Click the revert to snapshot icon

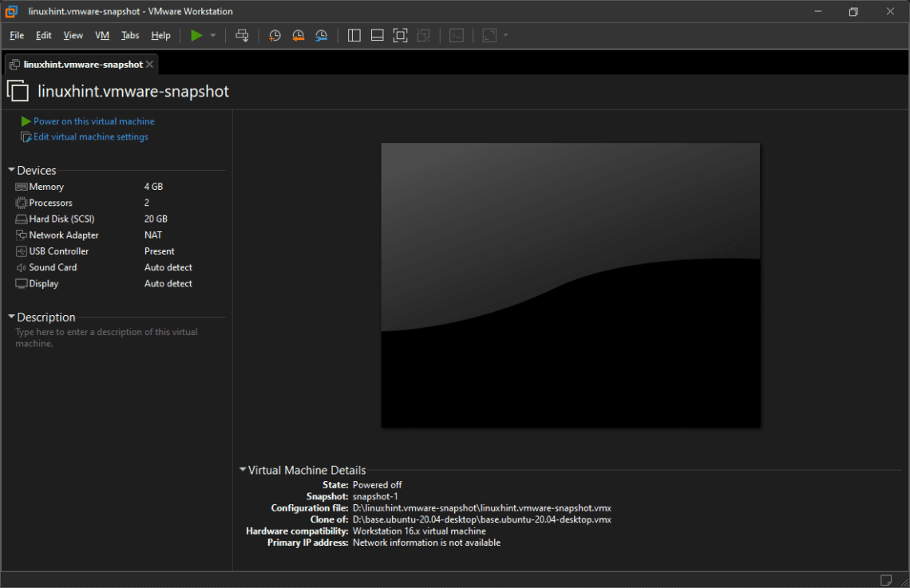(x=298, y=35)
